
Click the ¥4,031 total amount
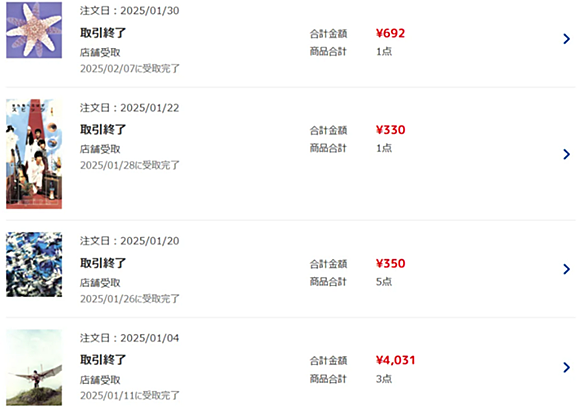coord(395,360)
